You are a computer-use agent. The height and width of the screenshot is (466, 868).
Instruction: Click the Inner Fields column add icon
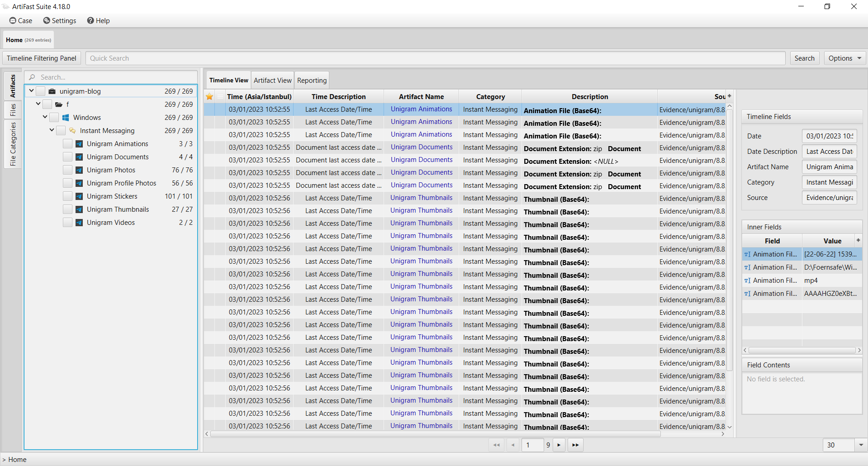click(858, 240)
